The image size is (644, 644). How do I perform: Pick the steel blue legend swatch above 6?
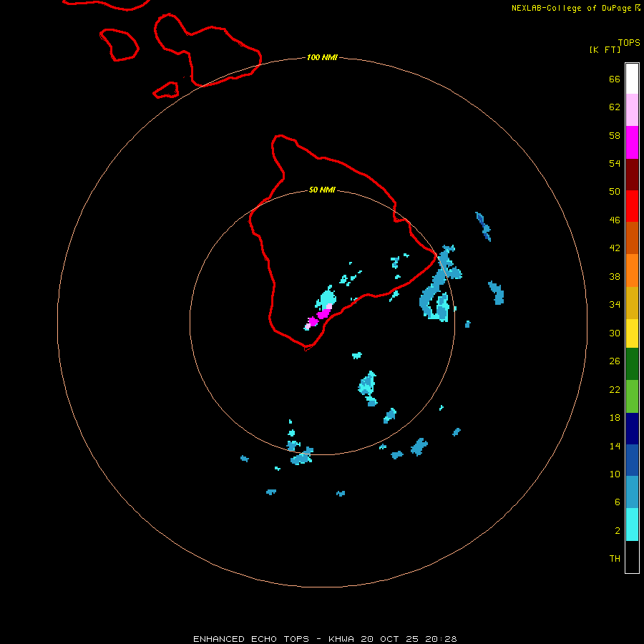click(632, 492)
